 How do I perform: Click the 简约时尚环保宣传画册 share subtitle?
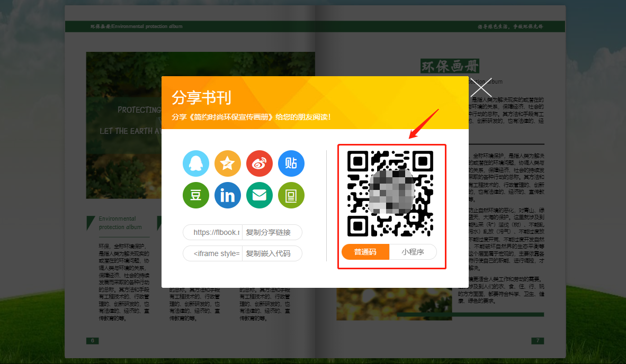click(x=251, y=117)
